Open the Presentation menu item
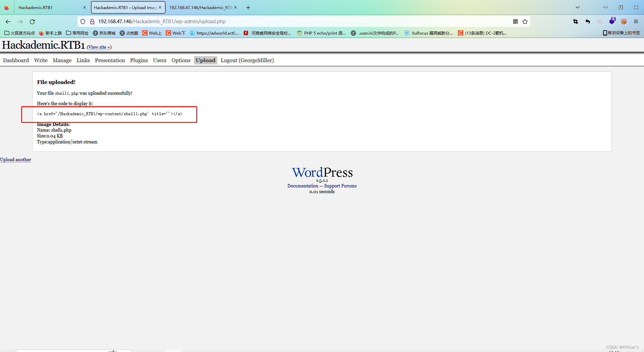Screen dimensions: 644x352 [x=110, y=60]
